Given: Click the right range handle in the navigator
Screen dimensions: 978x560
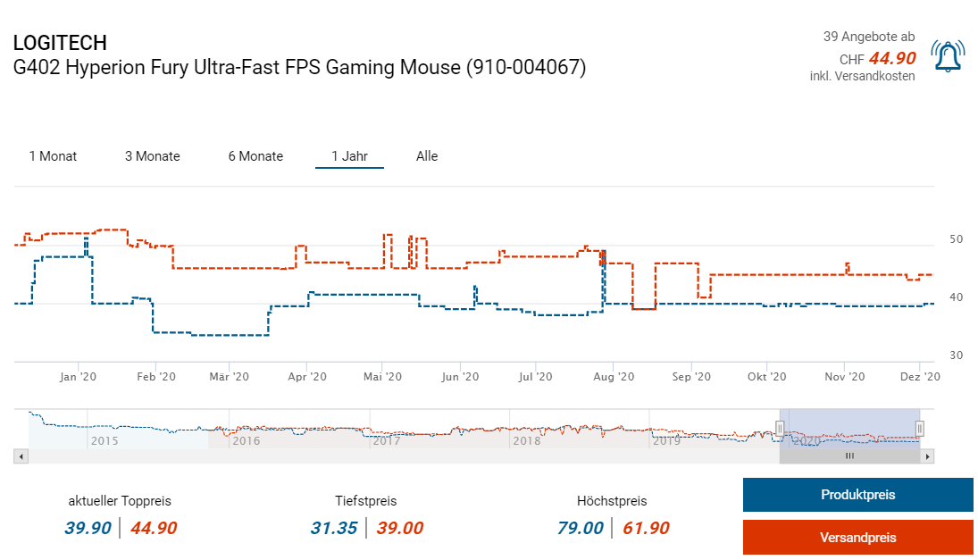Looking at the screenshot, I should coord(920,429).
